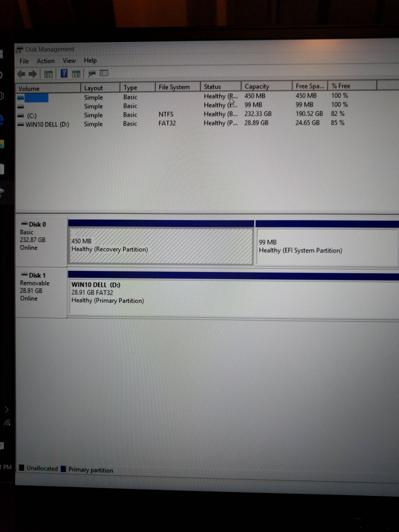Open the File menu
This screenshot has height=532, width=399.
pos(24,61)
